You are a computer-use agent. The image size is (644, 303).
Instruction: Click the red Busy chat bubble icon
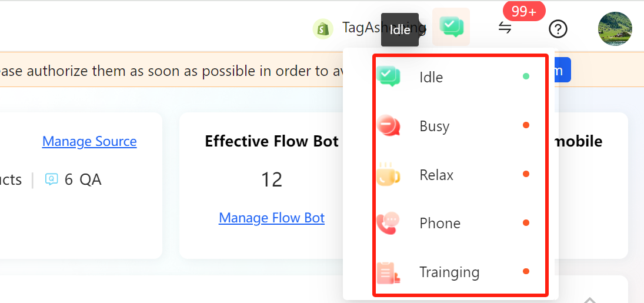click(388, 125)
